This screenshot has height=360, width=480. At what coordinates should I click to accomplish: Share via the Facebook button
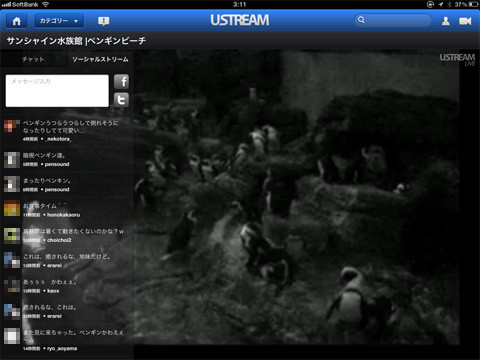pyautogui.click(x=121, y=82)
